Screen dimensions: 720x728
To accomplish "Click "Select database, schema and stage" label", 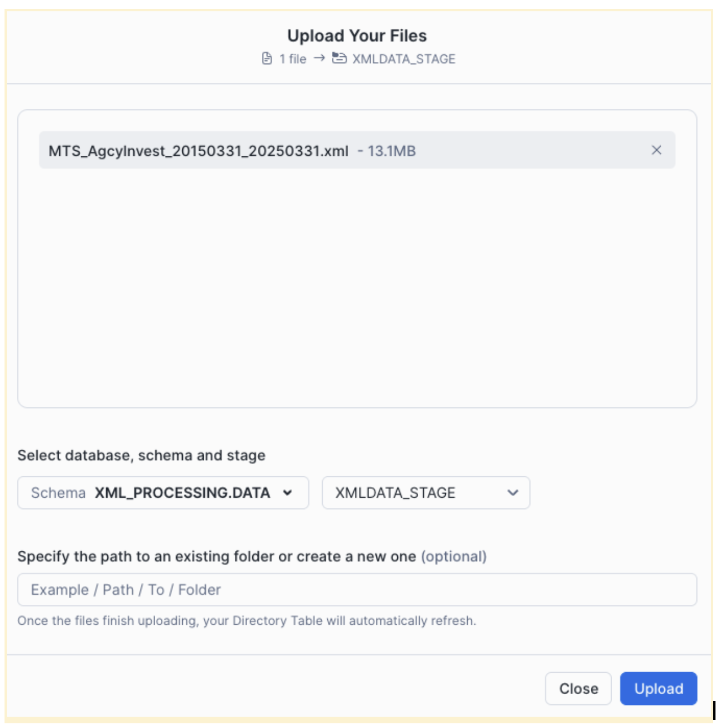I will coord(141,455).
